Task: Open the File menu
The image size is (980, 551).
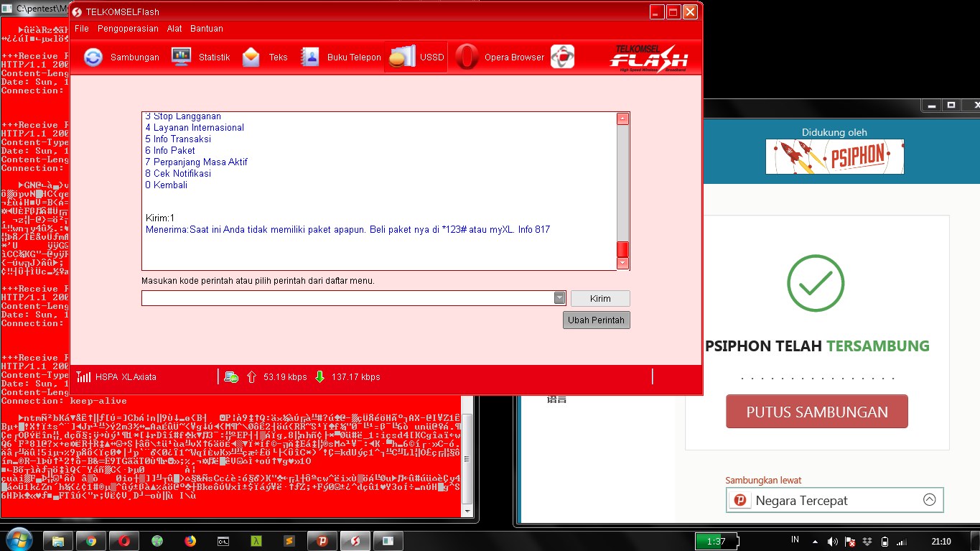Action: tap(82, 29)
